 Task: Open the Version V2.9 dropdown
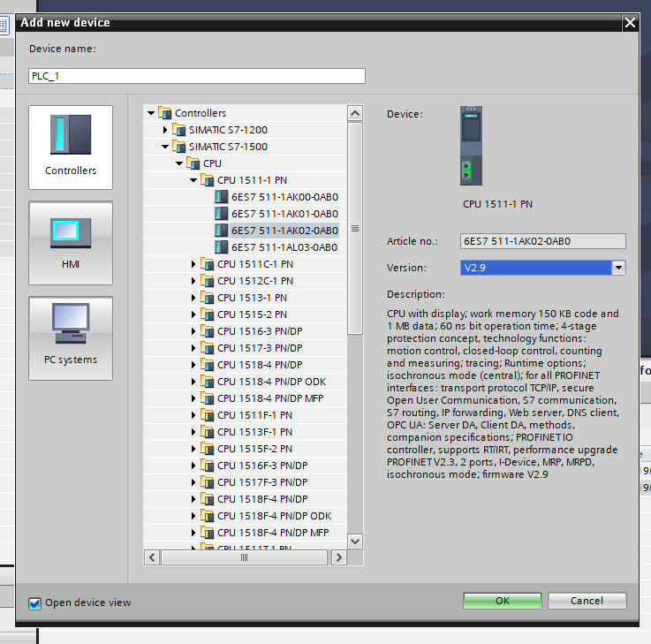(x=618, y=268)
